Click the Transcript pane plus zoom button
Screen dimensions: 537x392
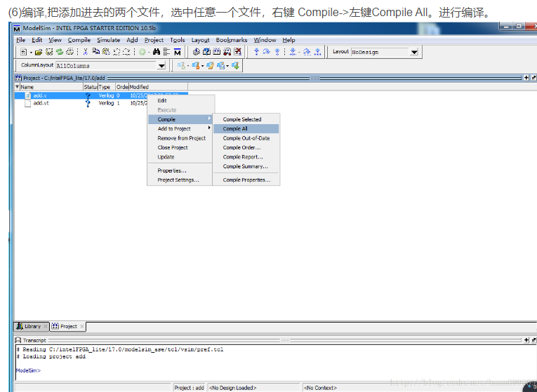(526, 339)
